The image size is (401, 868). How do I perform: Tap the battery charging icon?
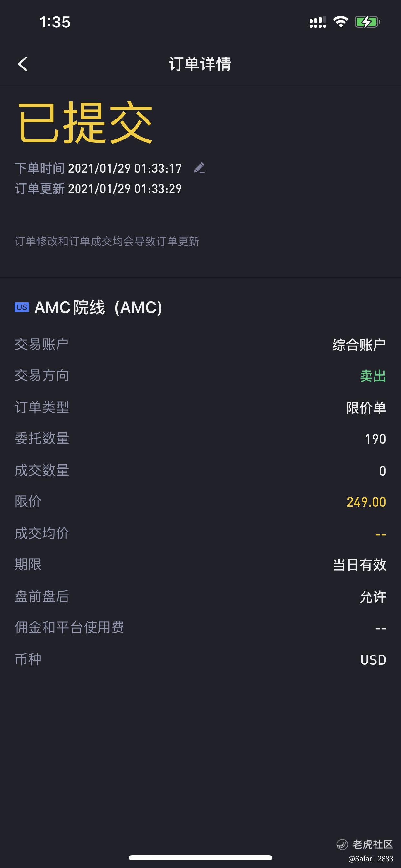(367, 22)
